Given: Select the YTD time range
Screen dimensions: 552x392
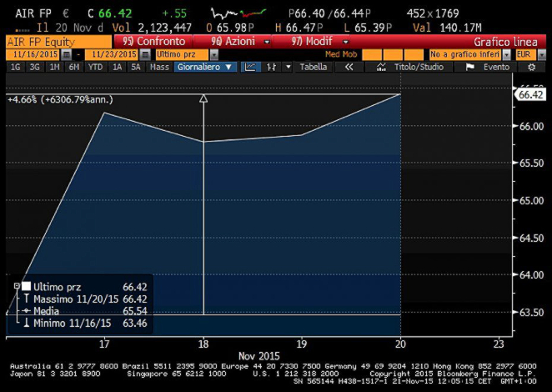Looking at the screenshot, I should pos(96,67).
